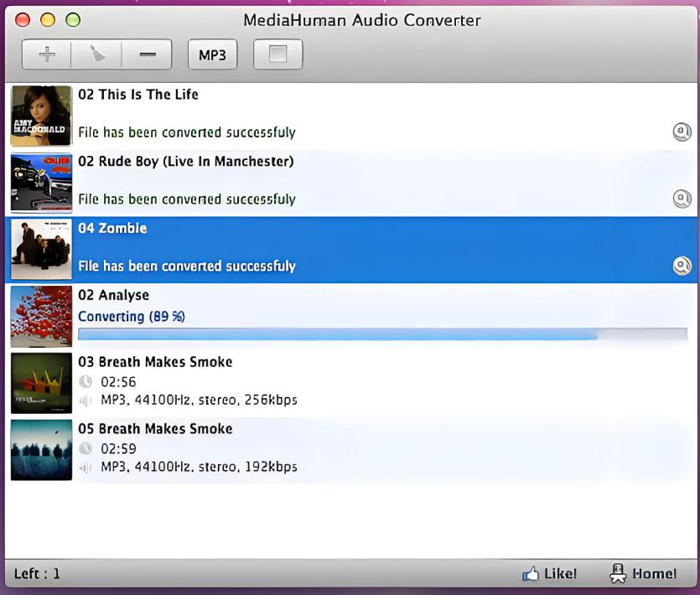Locate converted 'Rude Boy' file via magnifier
The image size is (700, 595).
[682, 199]
